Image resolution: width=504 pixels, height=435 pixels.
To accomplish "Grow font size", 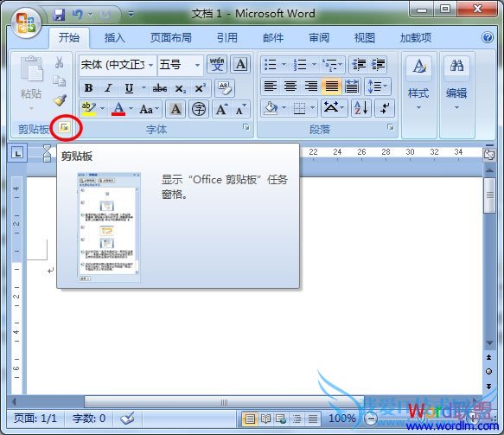I will [222, 109].
